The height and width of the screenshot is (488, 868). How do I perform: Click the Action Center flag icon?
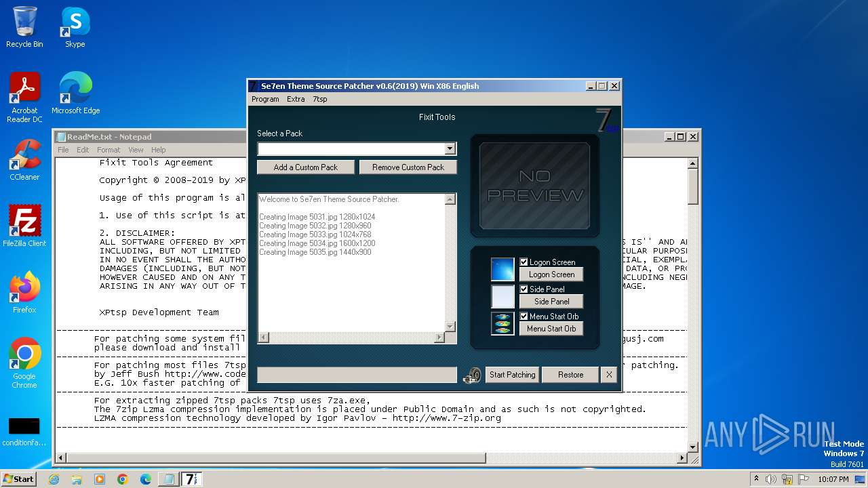[x=804, y=479]
